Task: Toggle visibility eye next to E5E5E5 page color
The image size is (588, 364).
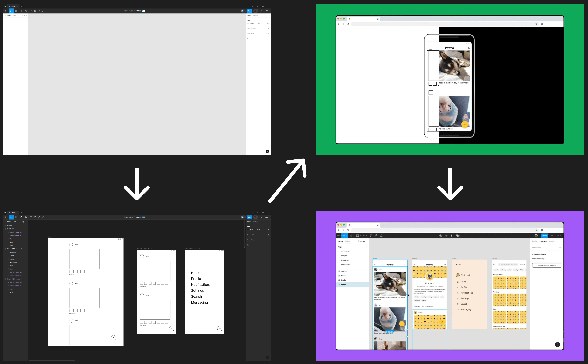Action: (268, 24)
